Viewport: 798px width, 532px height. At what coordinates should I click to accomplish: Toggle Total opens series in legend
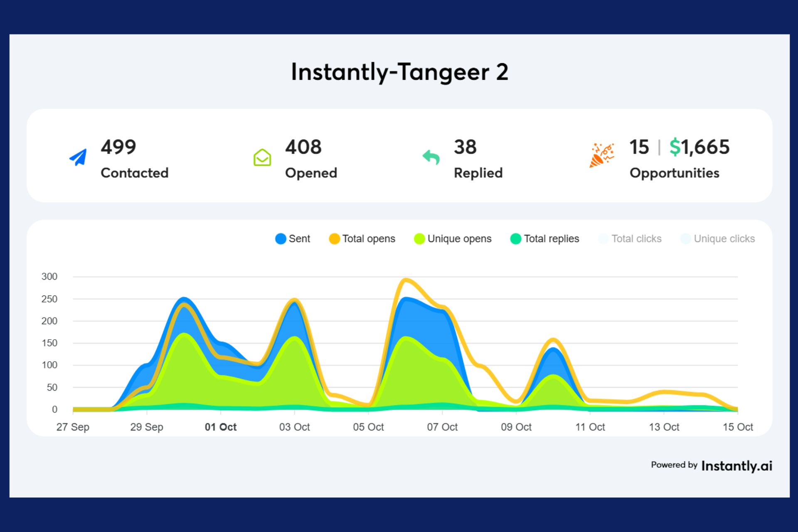point(368,239)
